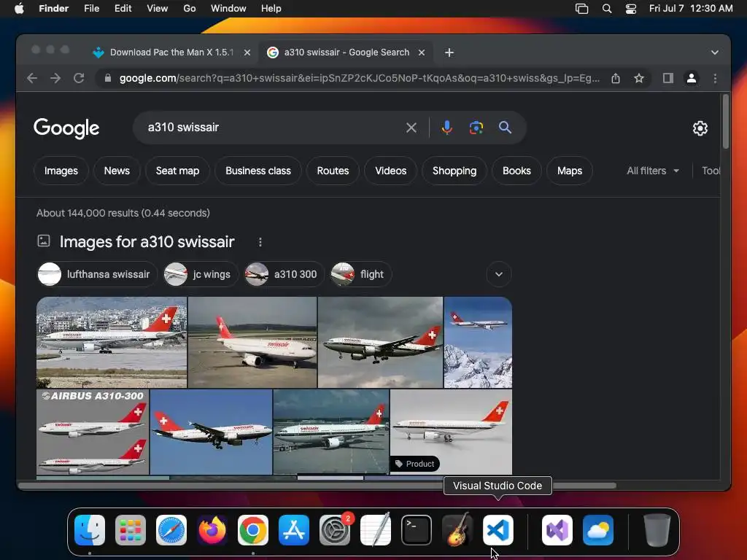
Task: Open Chrome three-dot menu
Action: click(715, 78)
